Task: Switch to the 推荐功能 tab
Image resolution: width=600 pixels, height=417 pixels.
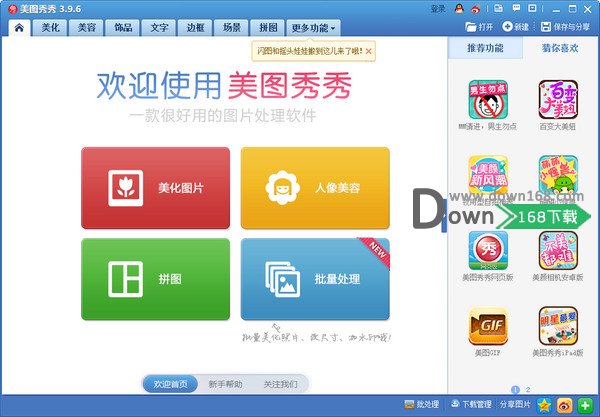Action: (485, 48)
